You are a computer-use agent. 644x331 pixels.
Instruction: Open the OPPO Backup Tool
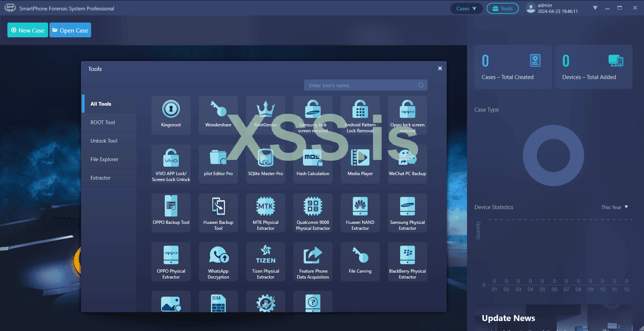click(x=171, y=213)
